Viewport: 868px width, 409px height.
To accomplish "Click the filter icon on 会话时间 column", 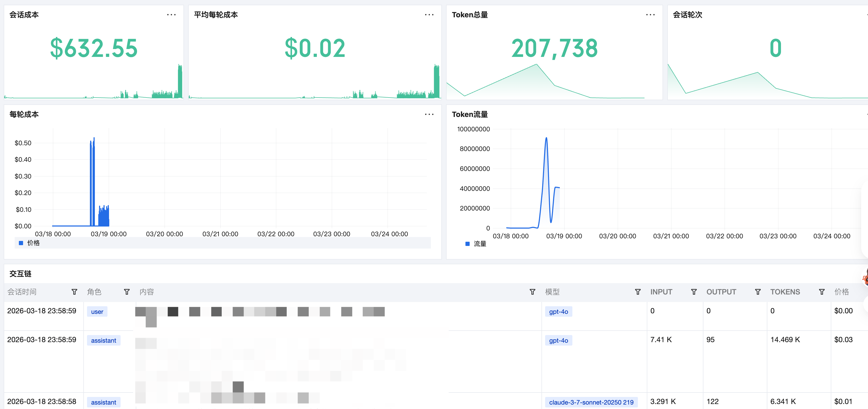I will [x=74, y=292].
